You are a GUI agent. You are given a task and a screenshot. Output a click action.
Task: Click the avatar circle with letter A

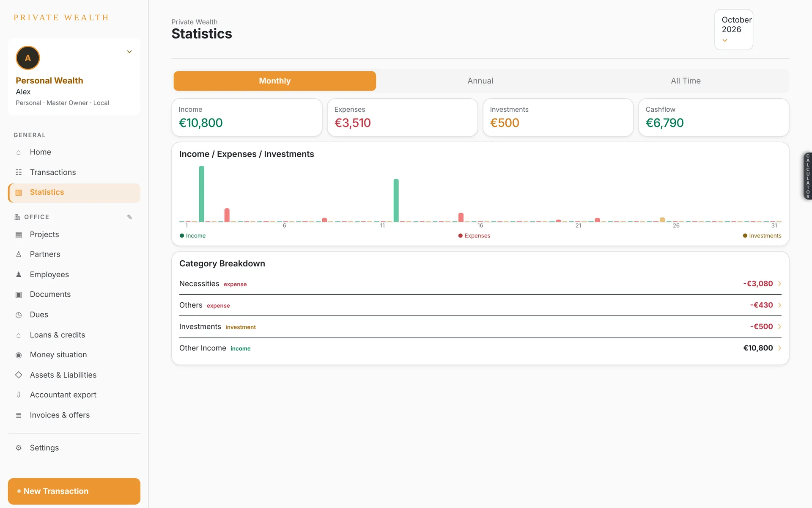[28, 58]
